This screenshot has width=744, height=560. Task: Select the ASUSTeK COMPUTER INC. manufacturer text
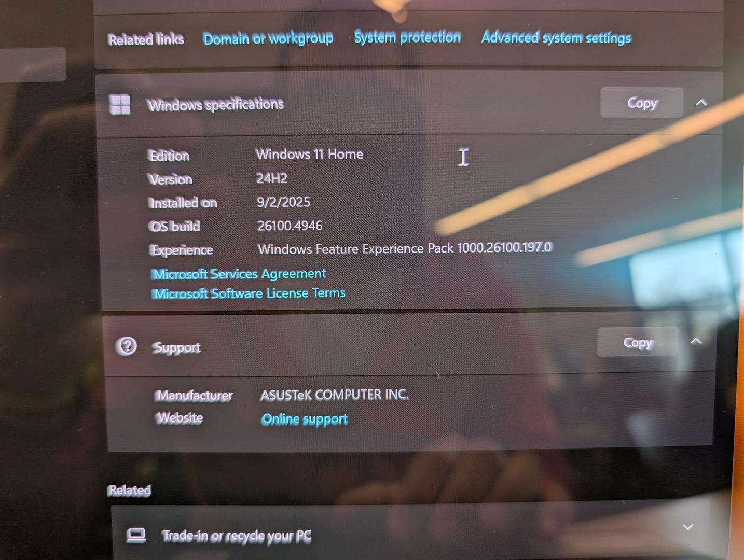coord(335,395)
